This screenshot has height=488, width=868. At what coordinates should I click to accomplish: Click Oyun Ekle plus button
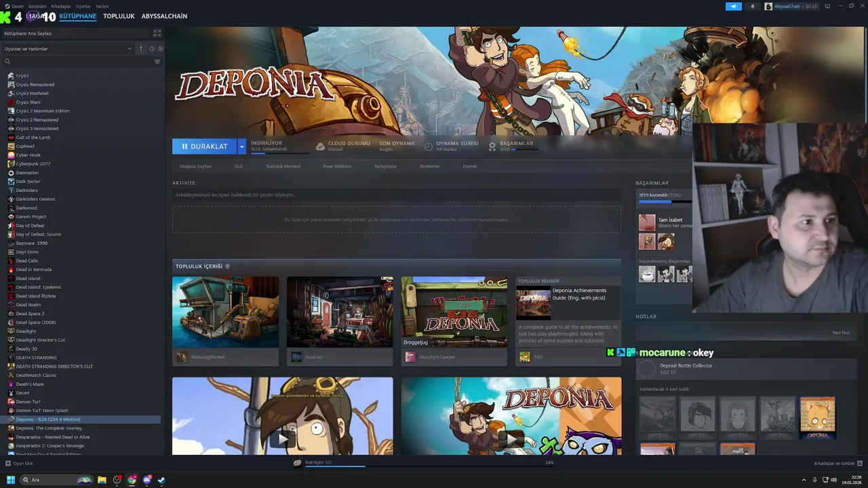(x=8, y=463)
